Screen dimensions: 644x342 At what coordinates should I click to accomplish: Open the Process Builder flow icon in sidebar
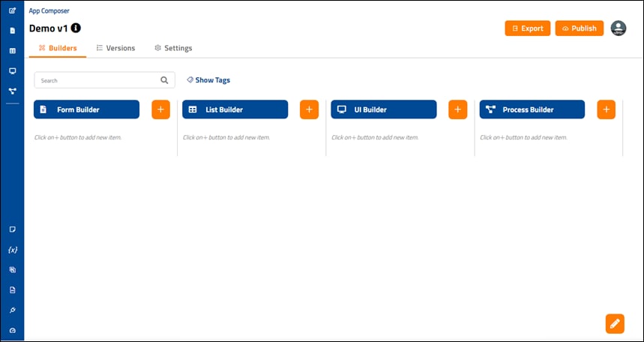click(12, 91)
